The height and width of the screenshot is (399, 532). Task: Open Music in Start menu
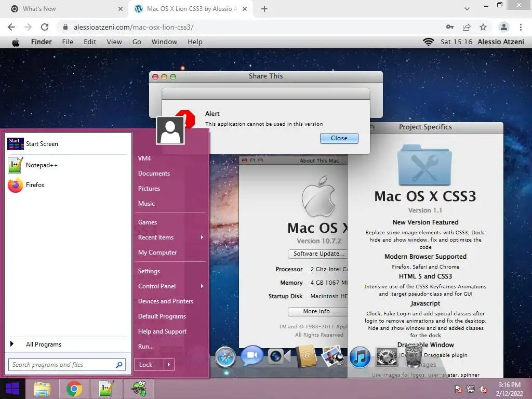146,204
